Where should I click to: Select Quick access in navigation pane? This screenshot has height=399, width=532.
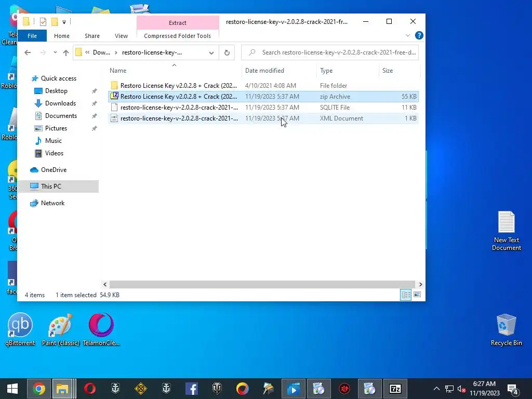click(x=58, y=78)
